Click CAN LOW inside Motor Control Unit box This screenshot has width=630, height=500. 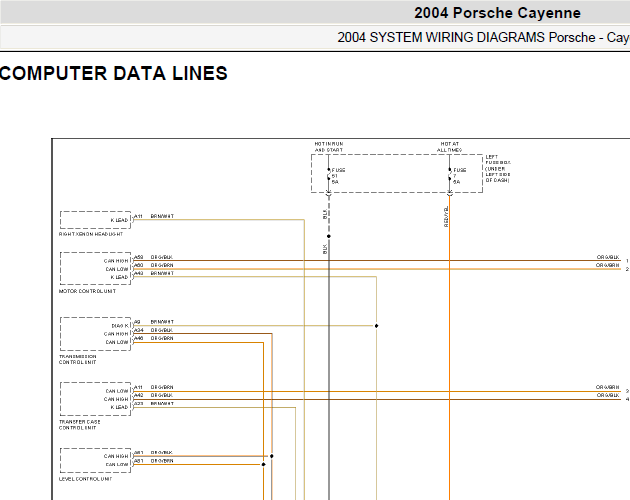coord(117,269)
